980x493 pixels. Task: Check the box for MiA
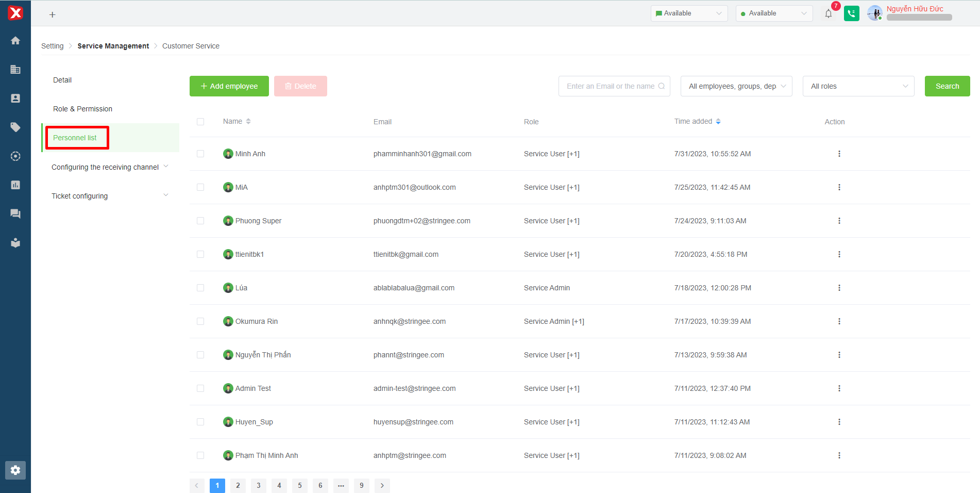click(200, 187)
